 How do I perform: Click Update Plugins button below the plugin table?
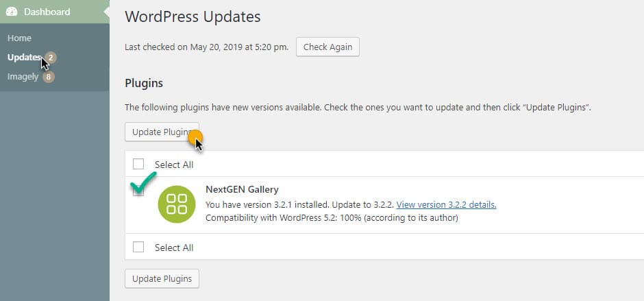click(x=162, y=279)
